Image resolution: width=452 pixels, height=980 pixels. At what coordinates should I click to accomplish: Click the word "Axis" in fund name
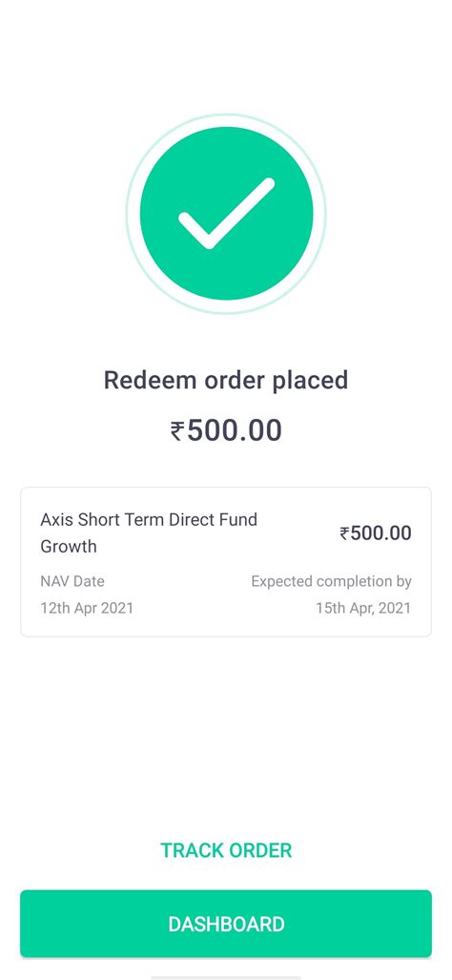coord(57,519)
